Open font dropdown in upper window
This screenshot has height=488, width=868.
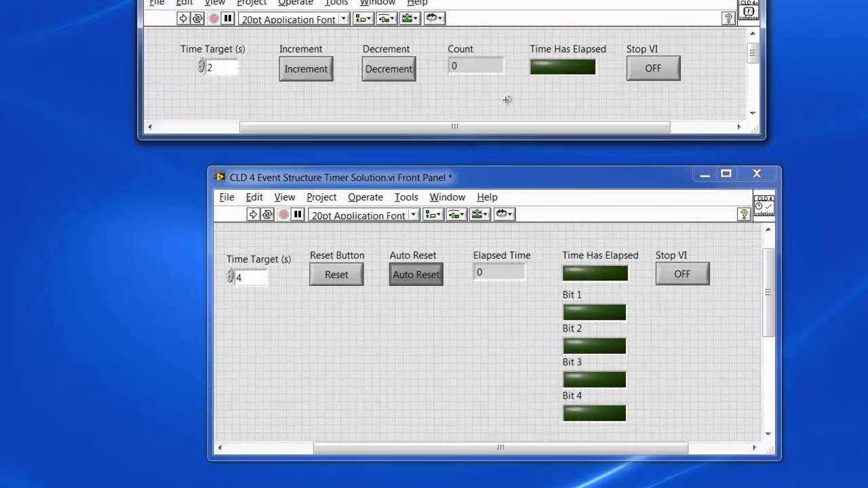(294, 19)
